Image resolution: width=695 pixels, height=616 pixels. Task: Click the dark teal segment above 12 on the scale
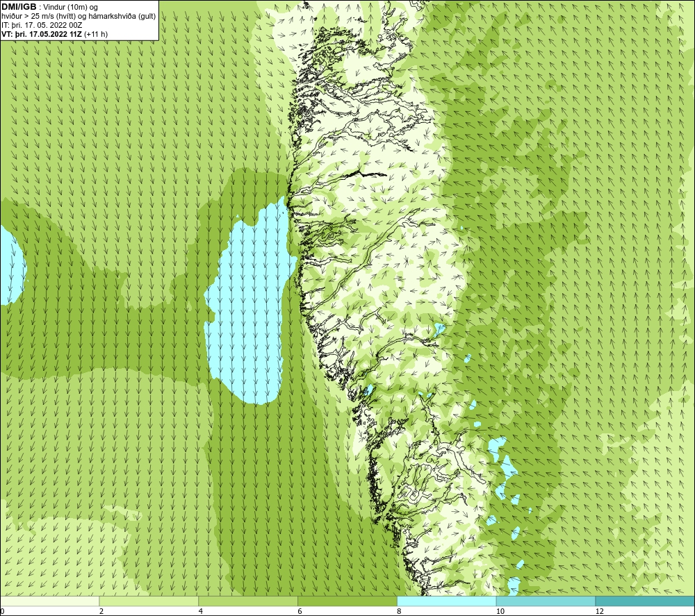click(x=646, y=601)
